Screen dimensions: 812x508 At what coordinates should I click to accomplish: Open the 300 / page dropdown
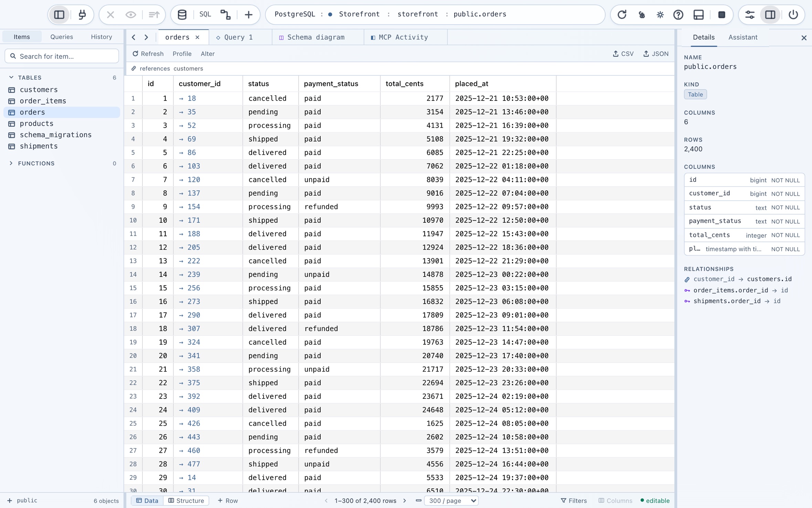point(452,500)
